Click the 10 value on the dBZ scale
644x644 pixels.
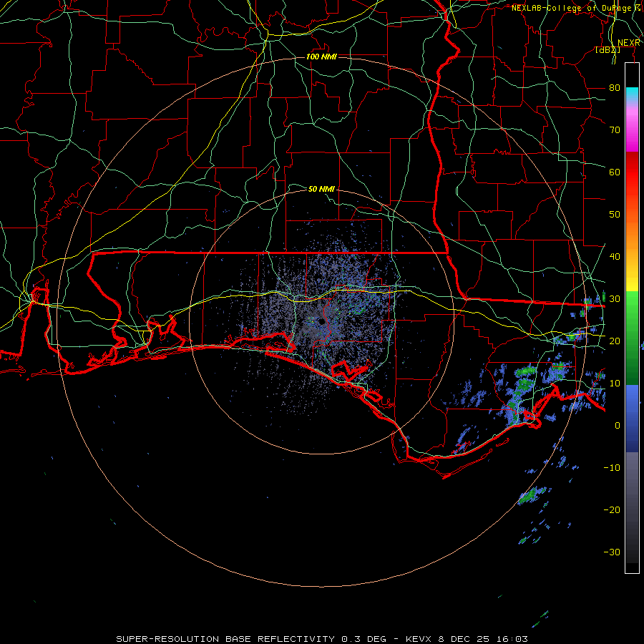(x=615, y=384)
